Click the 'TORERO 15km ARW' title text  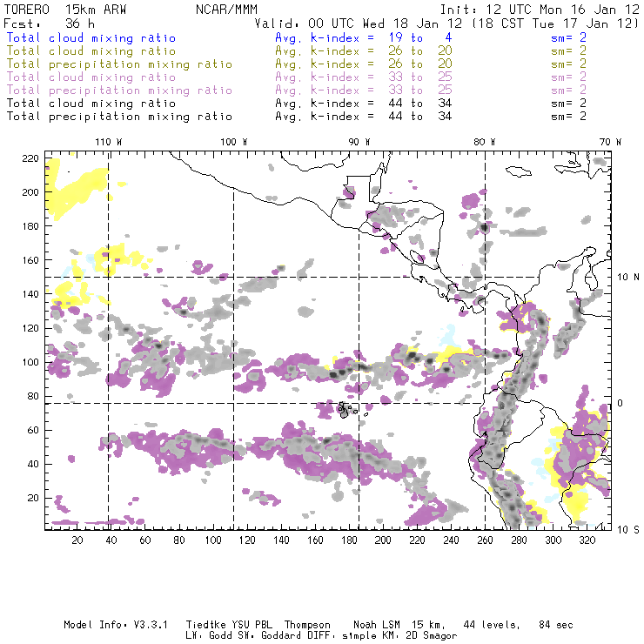(x=65, y=10)
